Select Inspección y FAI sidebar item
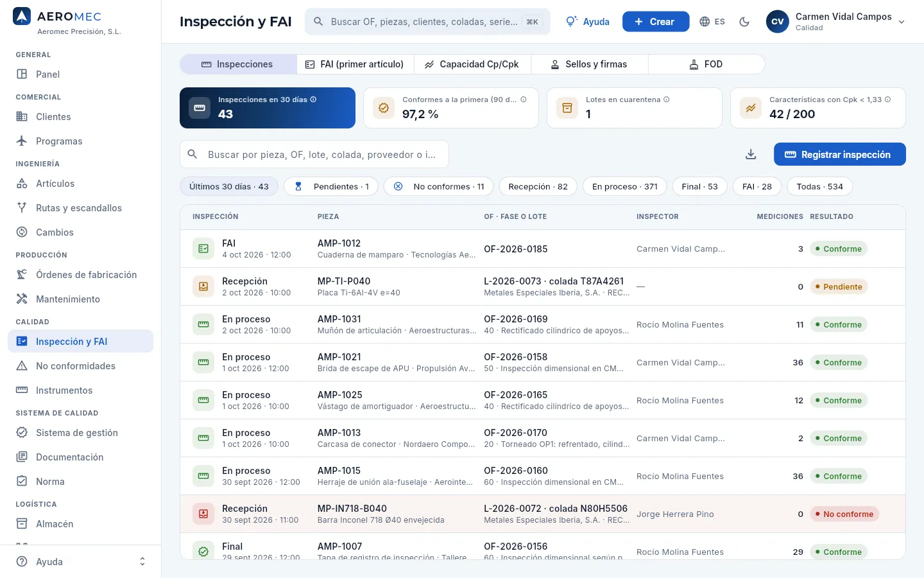The height and width of the screenshot is (578, 924). tap(80, 342)
